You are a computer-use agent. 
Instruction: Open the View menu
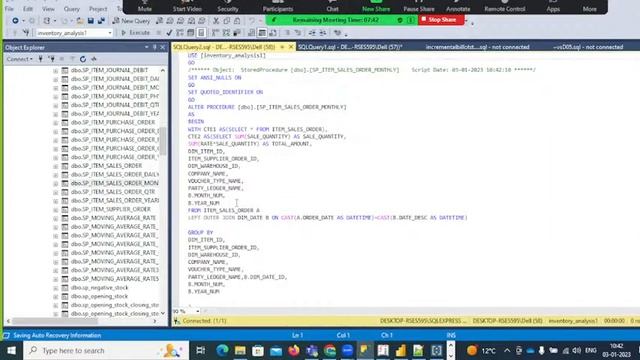[48, 9]
